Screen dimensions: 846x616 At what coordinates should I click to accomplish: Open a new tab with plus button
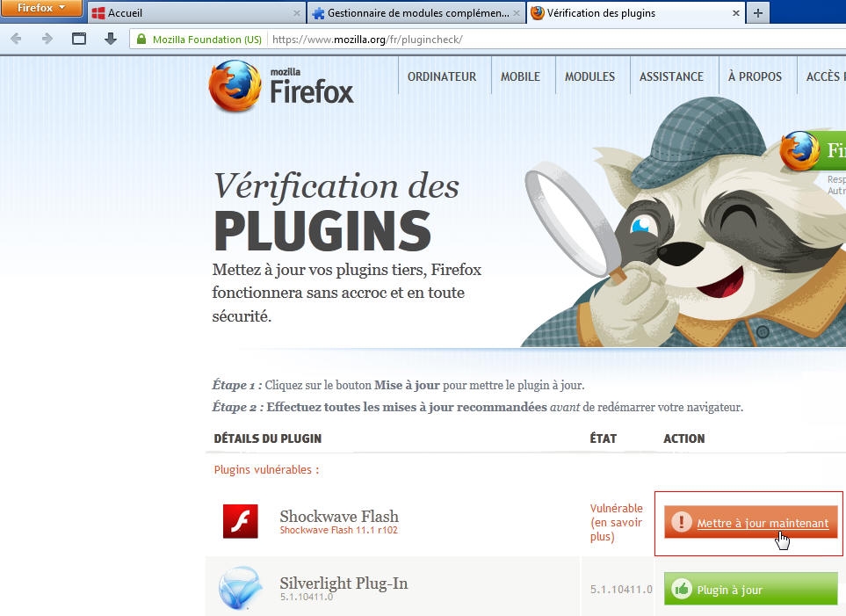[x=757, y=13]
